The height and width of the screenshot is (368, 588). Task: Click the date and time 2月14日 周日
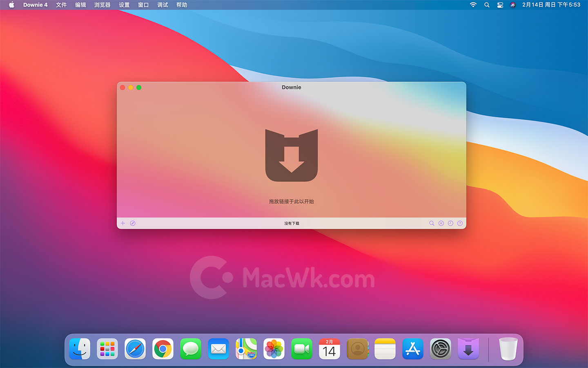pyautogui.click(x=551, y=5)
